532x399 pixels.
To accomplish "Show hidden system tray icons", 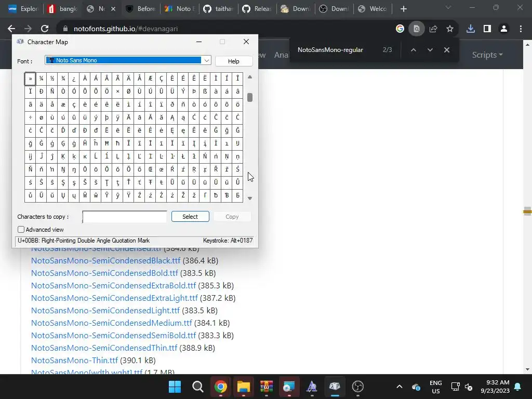I will [x=400, y=387].
